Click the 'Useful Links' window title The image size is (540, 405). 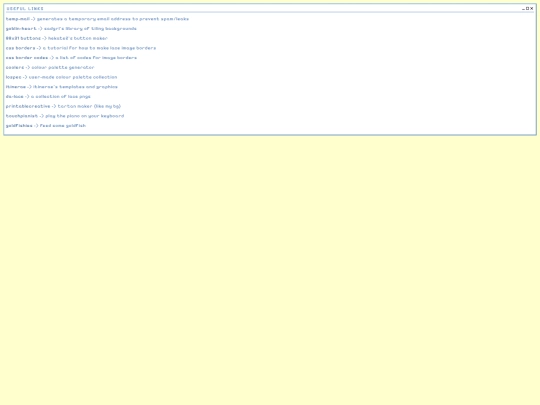tap(25, 8)
